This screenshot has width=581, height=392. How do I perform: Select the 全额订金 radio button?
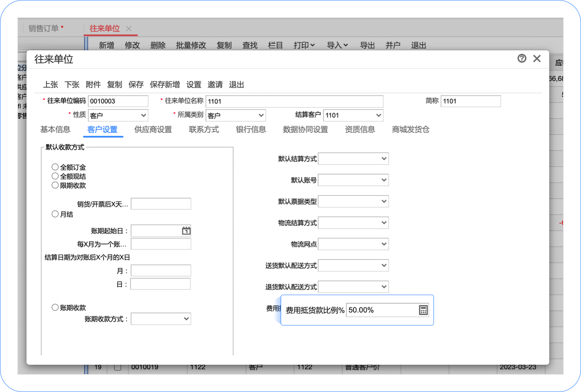coord(55,167)
